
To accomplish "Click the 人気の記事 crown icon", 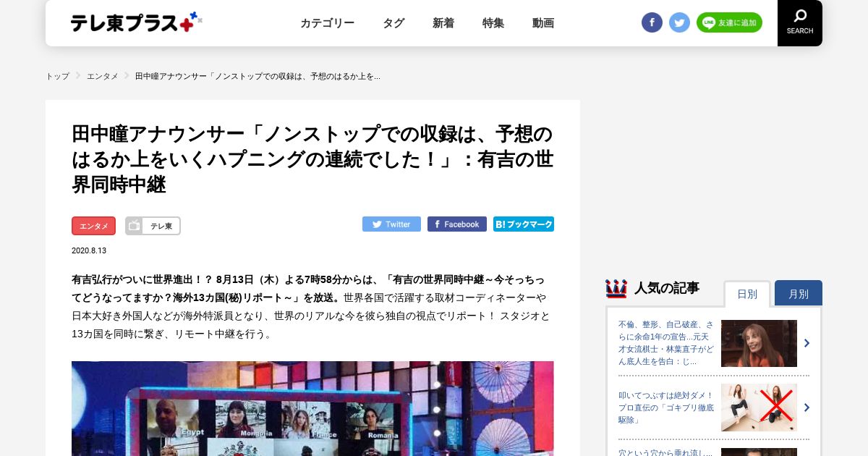I will (x=616, y=288).
